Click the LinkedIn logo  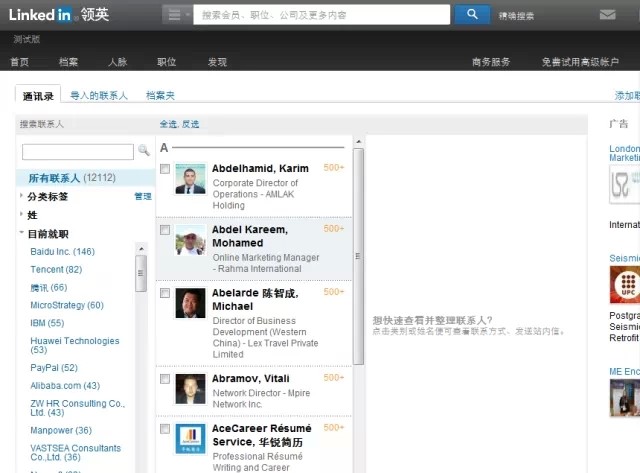59,15
